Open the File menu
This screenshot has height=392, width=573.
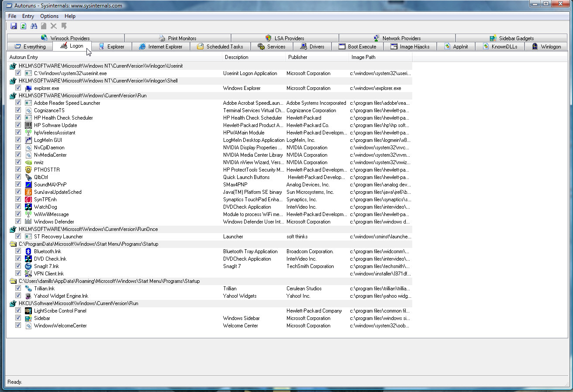click(x=12, y=16)
